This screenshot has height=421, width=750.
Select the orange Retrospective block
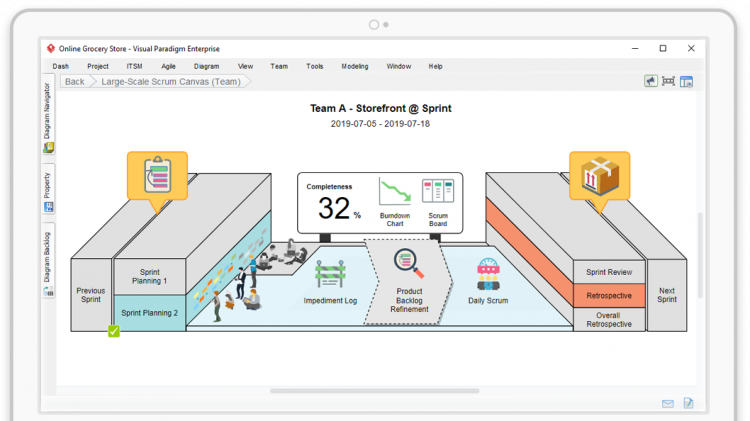(608, 296)
